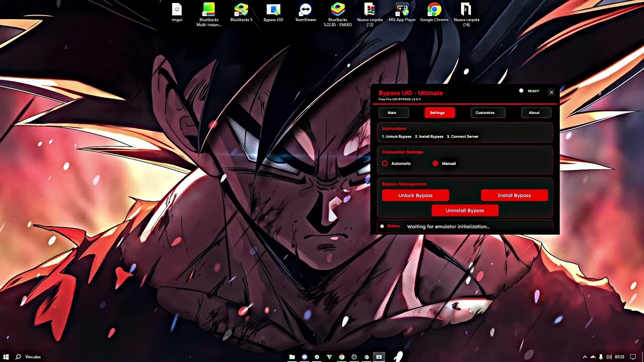Click the READY status indicator
This screenshot has width=644, height=362.
point(529,91)
